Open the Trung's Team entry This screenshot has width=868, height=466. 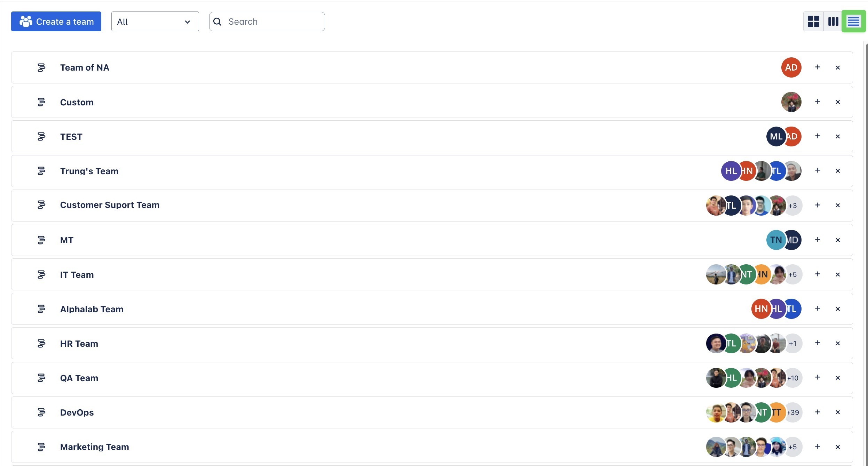(89, 171)
